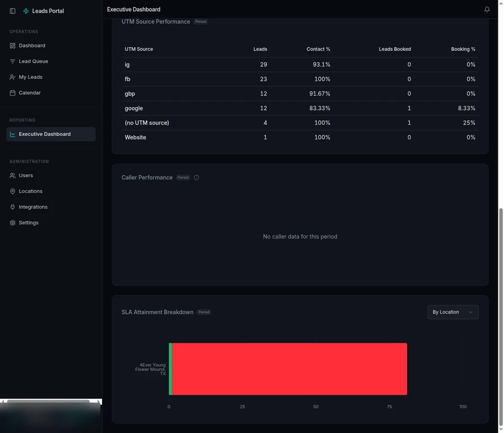Click the Executive Dashboard chart icon

pyautogui.click(x=12, y=135)
